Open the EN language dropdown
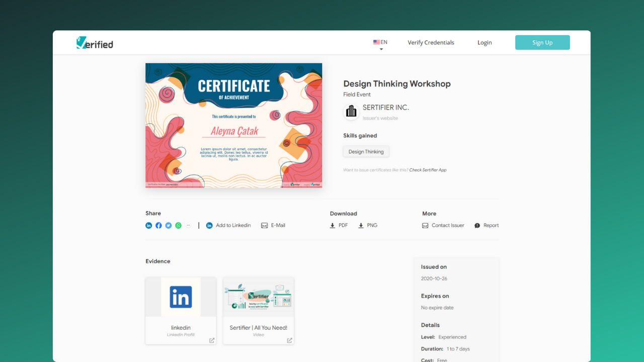The image size is (644, 362). [x=380, y=43]
